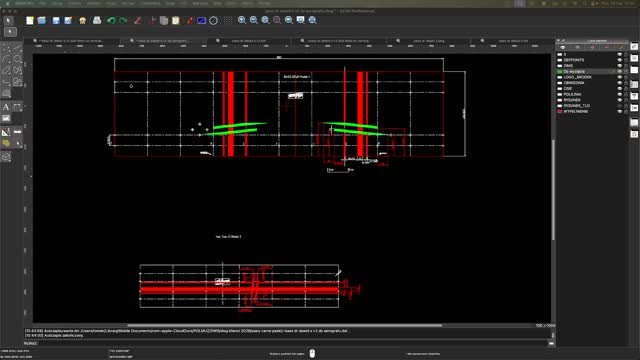
Task: Toggle visibility of the DIMS layer
Action: pyautogui.click(x=620, y=66)
